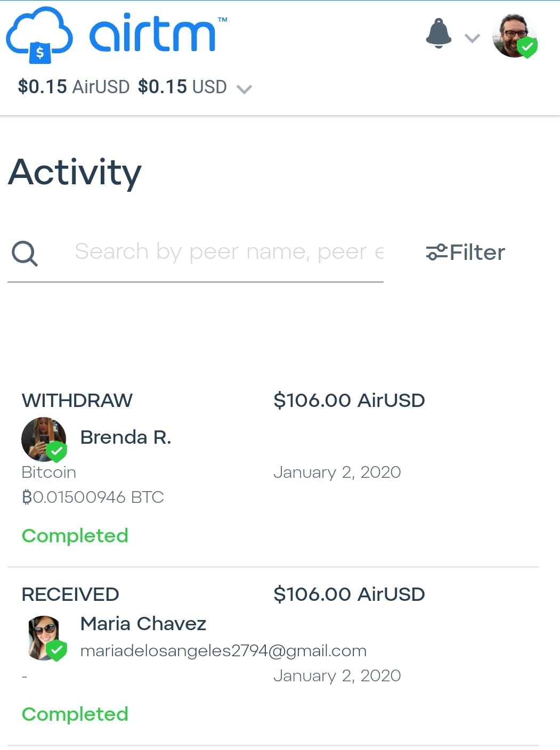Open Brenda R.'s profile picture
This screenshot has width=560, height=750.
(x=44, y=439)
